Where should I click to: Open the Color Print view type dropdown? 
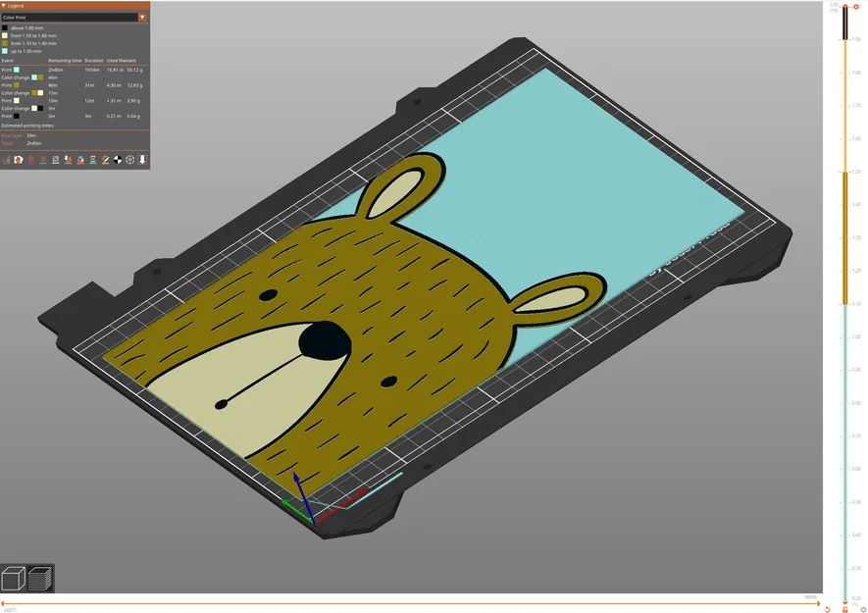[142, 18]
